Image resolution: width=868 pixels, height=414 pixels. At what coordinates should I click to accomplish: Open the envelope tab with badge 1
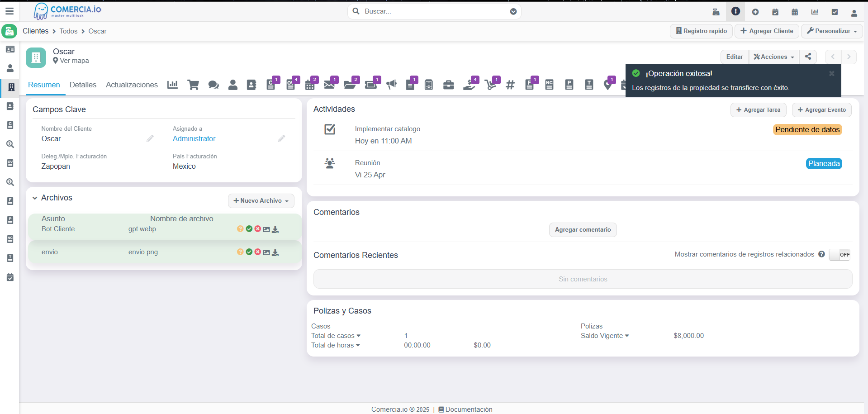click(x=330, y=84)
